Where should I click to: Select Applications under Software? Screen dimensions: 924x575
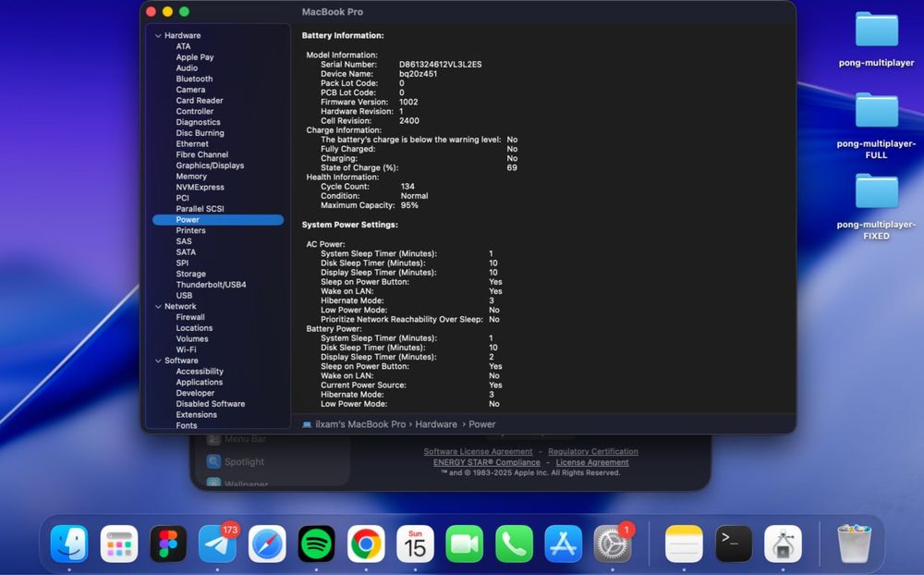[200, 383]
